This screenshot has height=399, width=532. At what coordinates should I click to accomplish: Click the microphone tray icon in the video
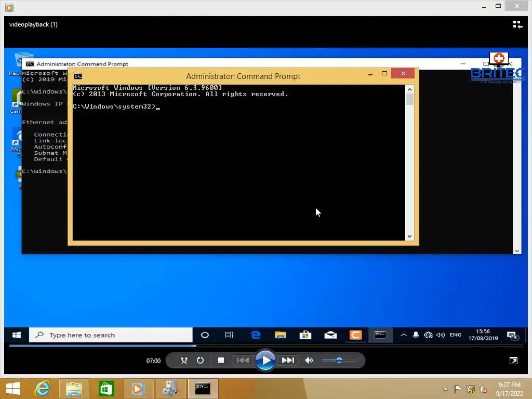point(416,335)
